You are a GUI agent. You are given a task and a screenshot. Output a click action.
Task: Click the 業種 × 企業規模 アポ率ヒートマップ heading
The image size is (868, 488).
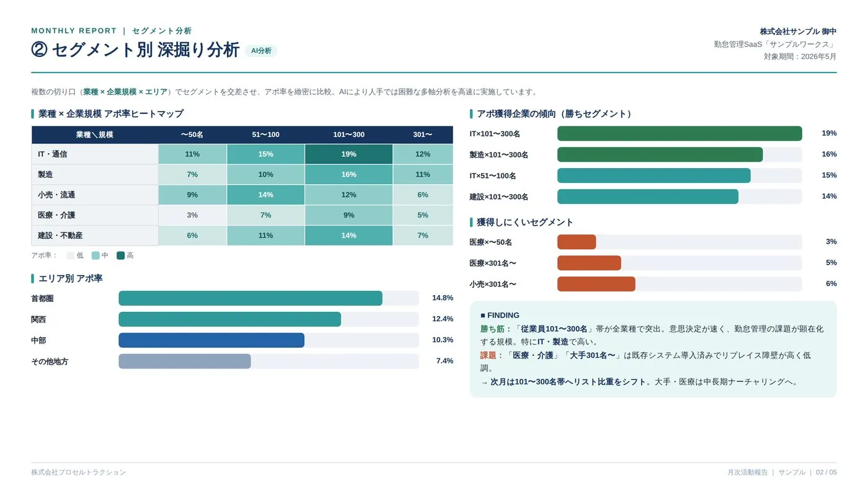pos(111,114)
